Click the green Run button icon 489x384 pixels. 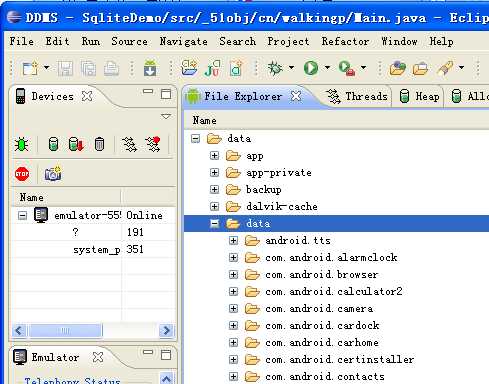(x=311, y=68)
